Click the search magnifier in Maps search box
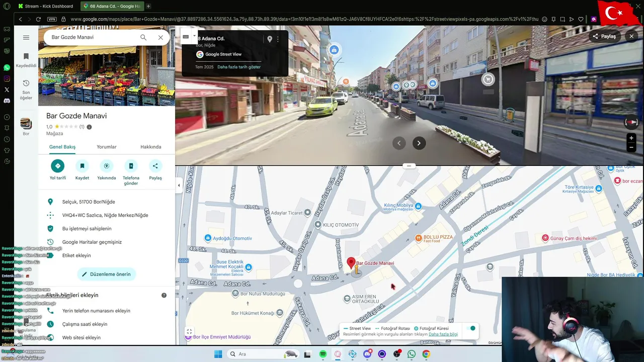Screen dimensions: 644x362 coord(143,37)
